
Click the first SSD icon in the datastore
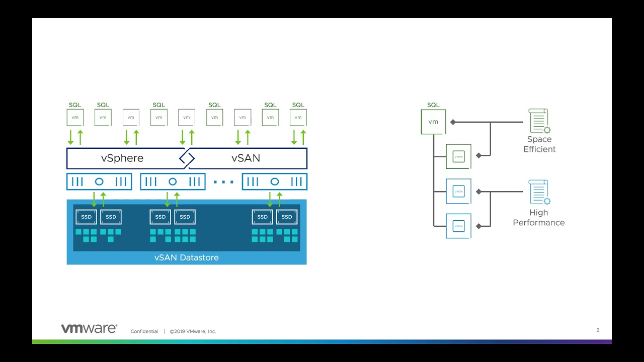click(x=86, y=217)
